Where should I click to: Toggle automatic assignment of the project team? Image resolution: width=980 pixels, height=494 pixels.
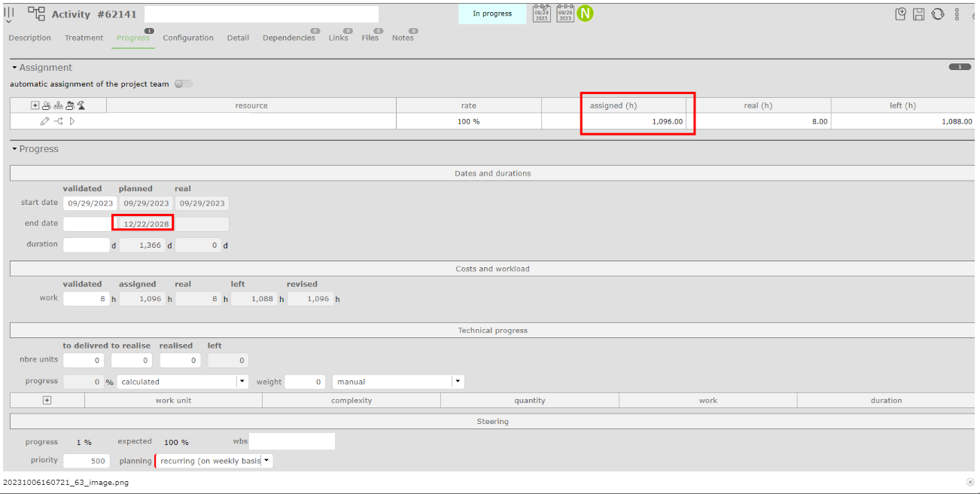(x=183, y=84)
